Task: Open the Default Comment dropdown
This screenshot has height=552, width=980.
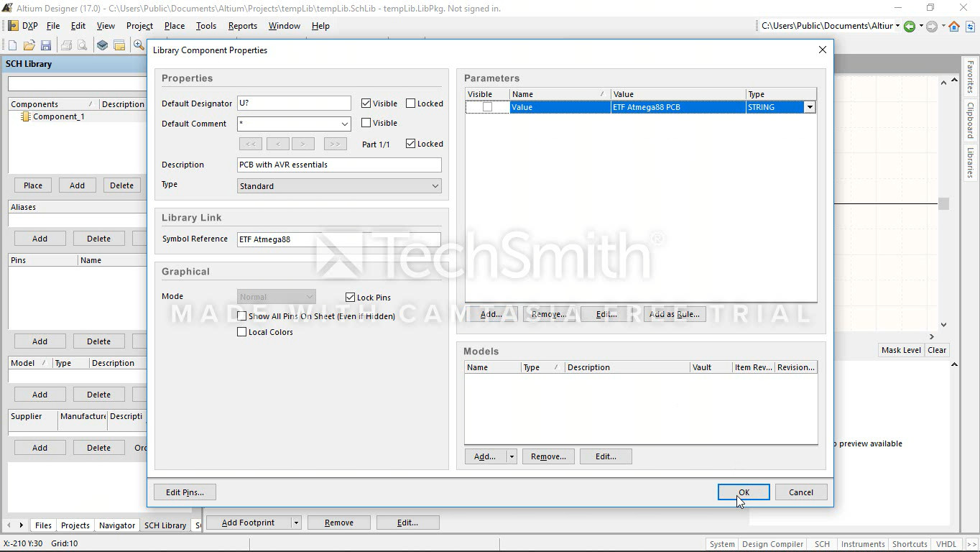Action: 344,124
